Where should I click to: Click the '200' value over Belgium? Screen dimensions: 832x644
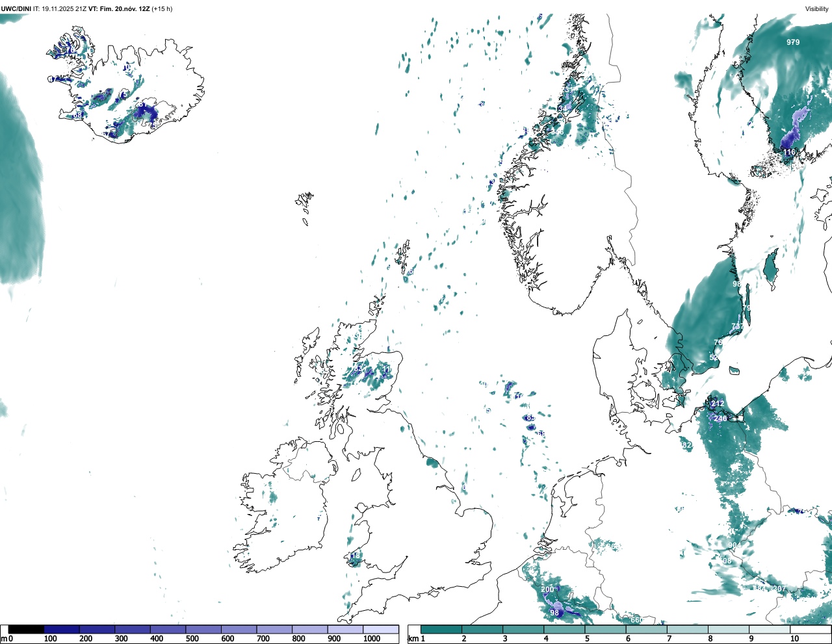[x=547, y=590]
